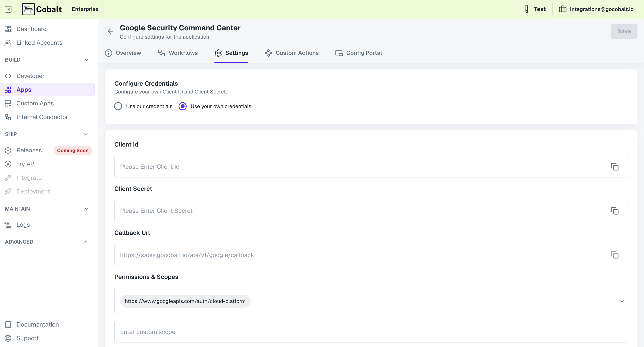Expand the SHIP section
Viewport: 644px width, 347px height.
pyautogui.click(x=86, y=134)
